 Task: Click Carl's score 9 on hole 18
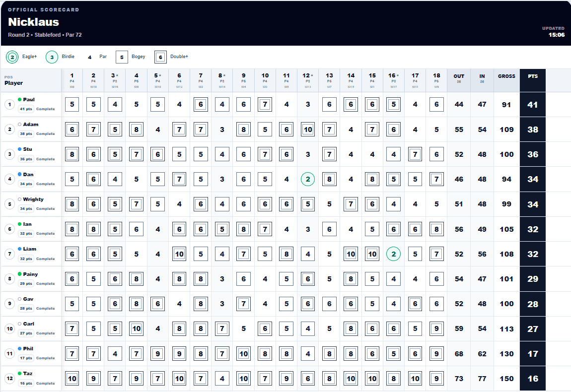pos(436,328)
